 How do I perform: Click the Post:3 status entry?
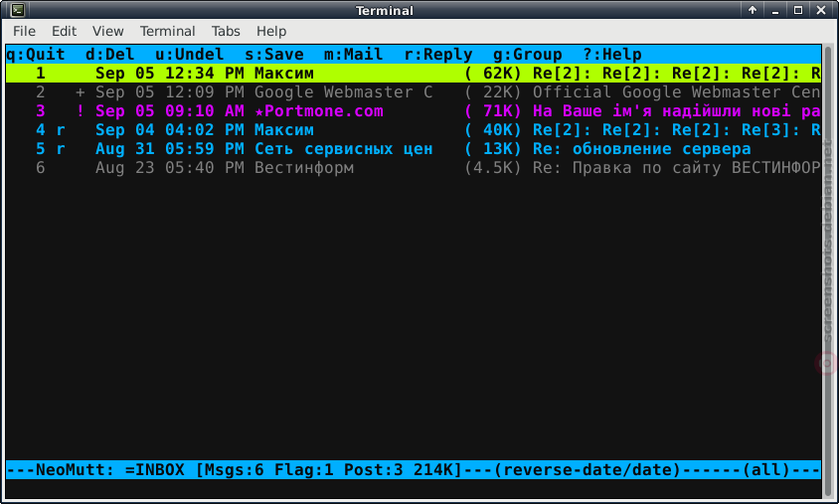pyautogui.click(x=374, y=470)
